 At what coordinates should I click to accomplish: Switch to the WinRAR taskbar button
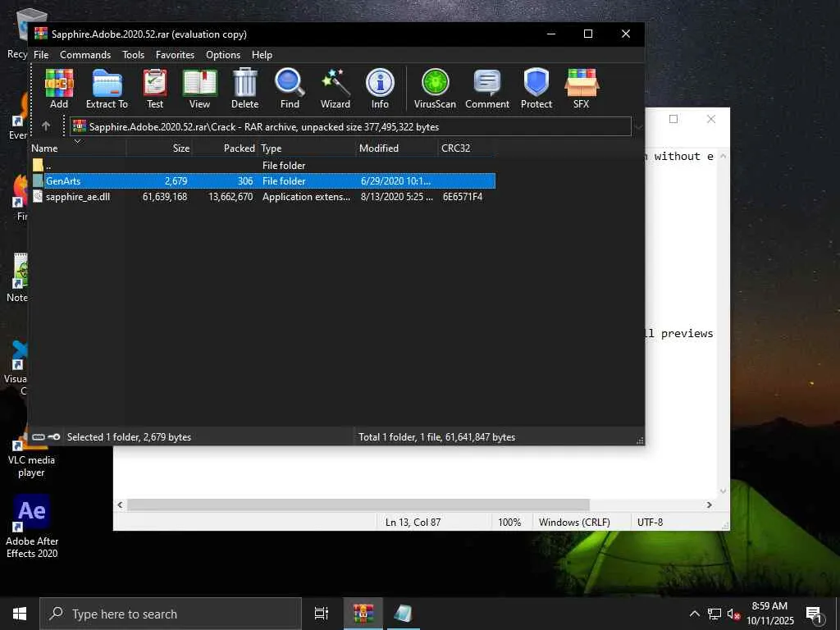click(363, 614)
